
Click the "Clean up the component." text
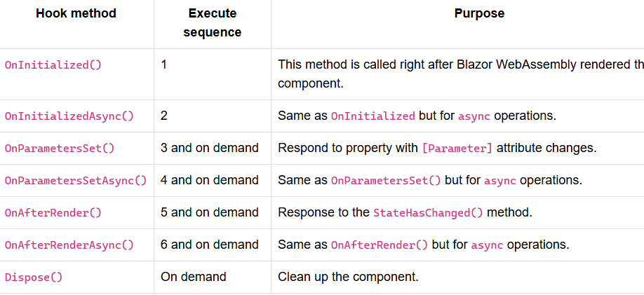click(x=348, y=277)
